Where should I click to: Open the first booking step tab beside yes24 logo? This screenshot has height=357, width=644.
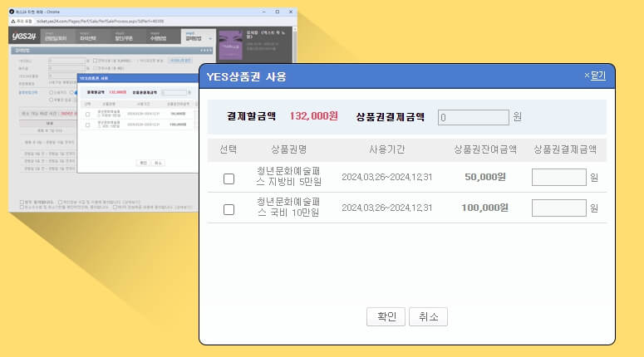(57, 37)
